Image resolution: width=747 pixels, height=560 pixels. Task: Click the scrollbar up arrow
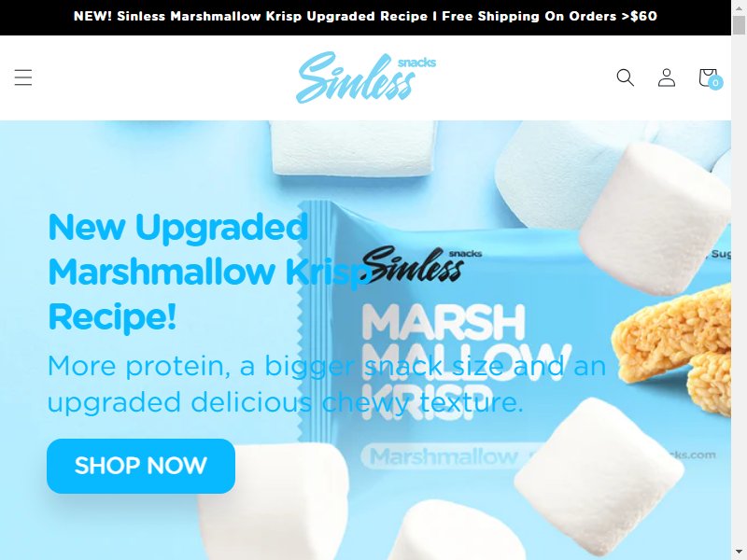click(x=739, y=7)
